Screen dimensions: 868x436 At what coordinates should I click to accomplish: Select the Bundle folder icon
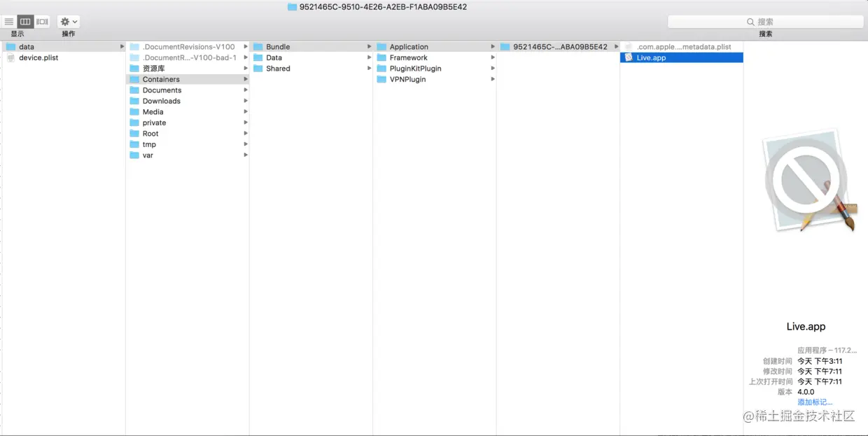pos(258,47)
